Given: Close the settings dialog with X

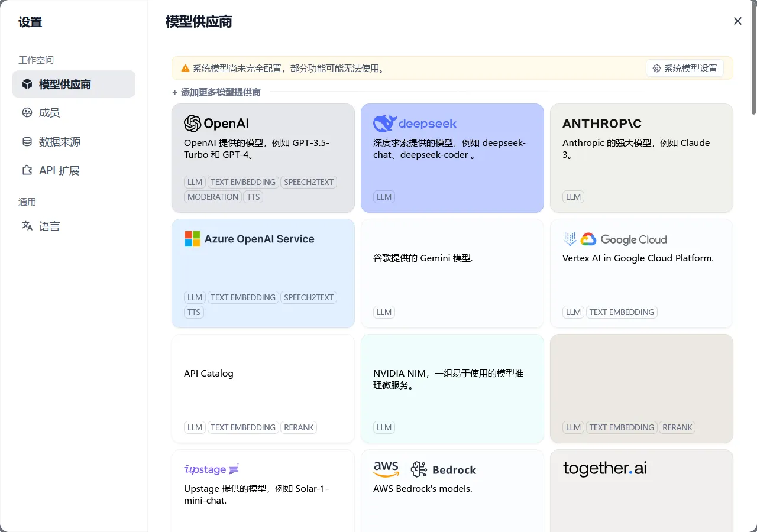Looking at the screenshot, I should pyautogui.click(x=737, y=21).
